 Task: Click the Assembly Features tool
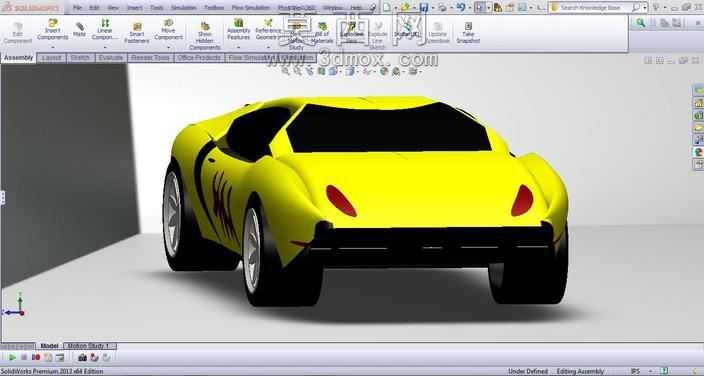[x=238, y=30]
